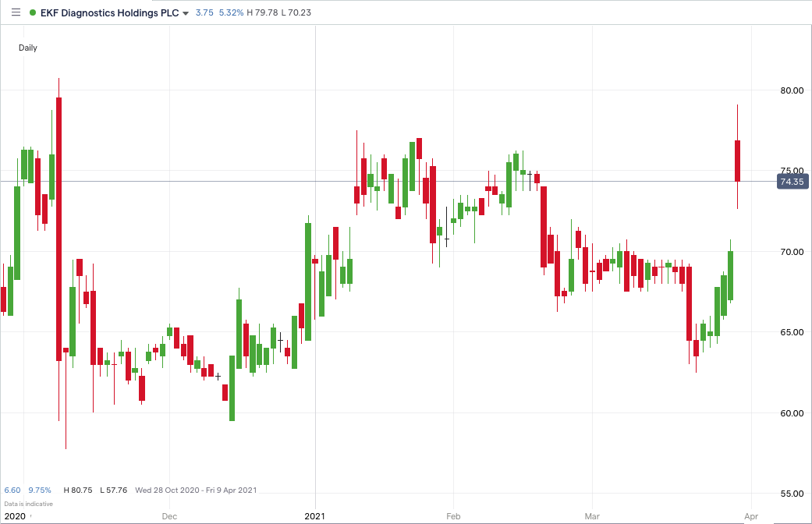The width and height of the screenshot is (812, 524).
Task: Click the 74.35 current price tag
Action: pyautogui.click(x=792, y=182)
